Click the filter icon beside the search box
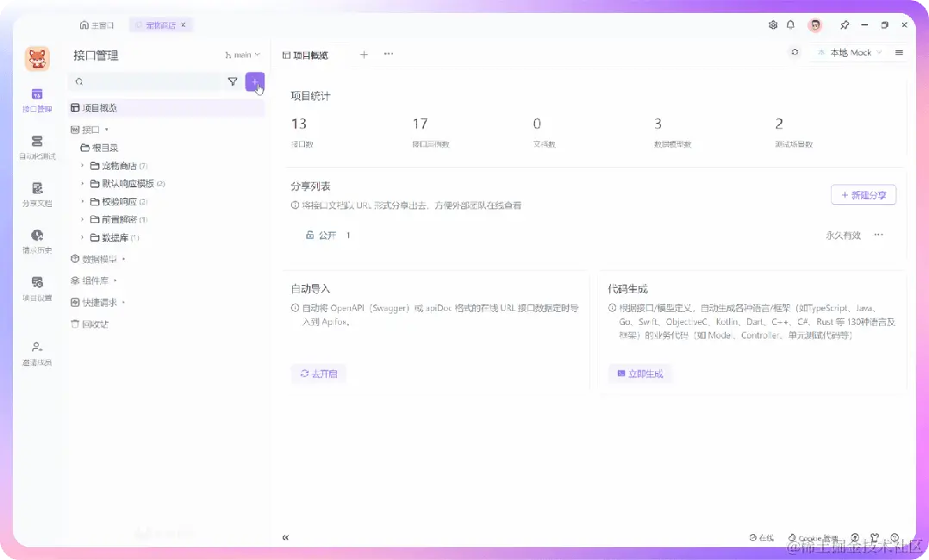This screenshot has width=929, height=560. pyautogui.click(x=233, y=80)
